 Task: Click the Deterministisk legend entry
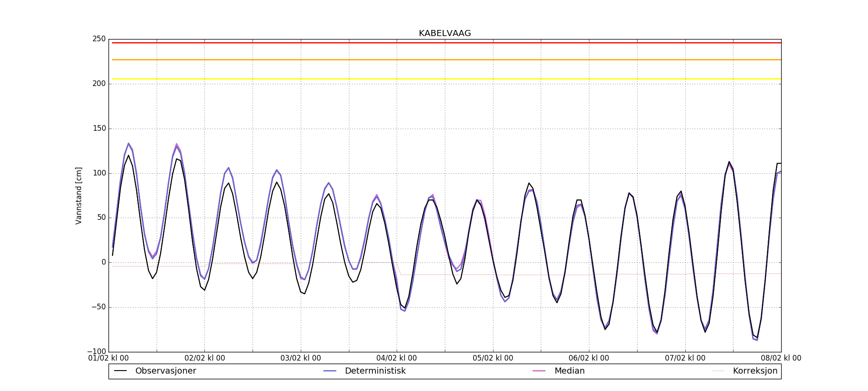365,371
